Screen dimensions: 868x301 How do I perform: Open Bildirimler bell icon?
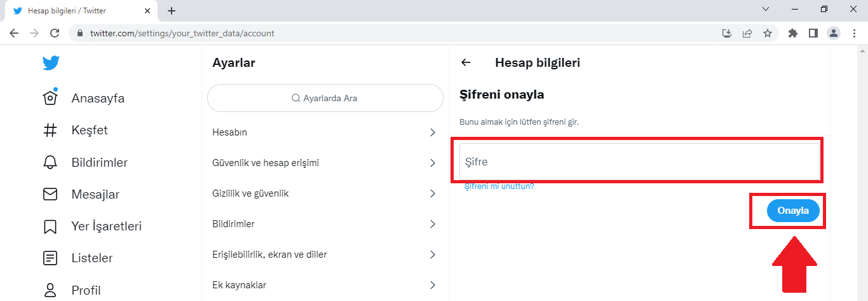pos(50,162)
